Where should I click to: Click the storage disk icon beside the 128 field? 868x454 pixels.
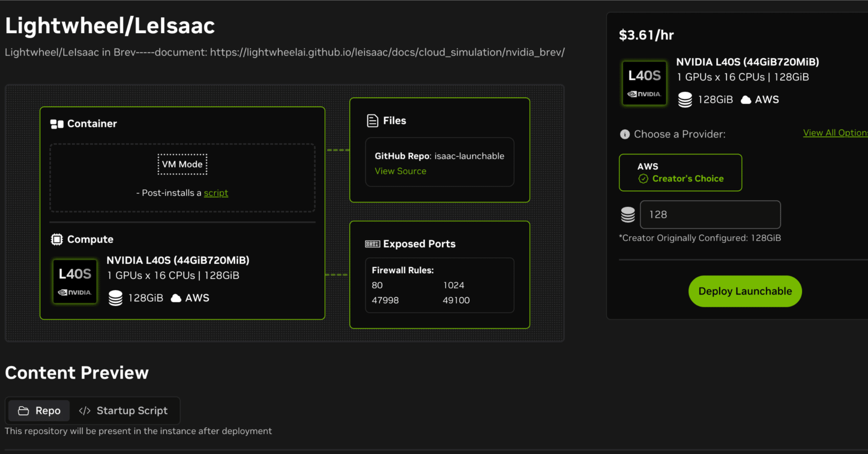(x=628, y=215)
